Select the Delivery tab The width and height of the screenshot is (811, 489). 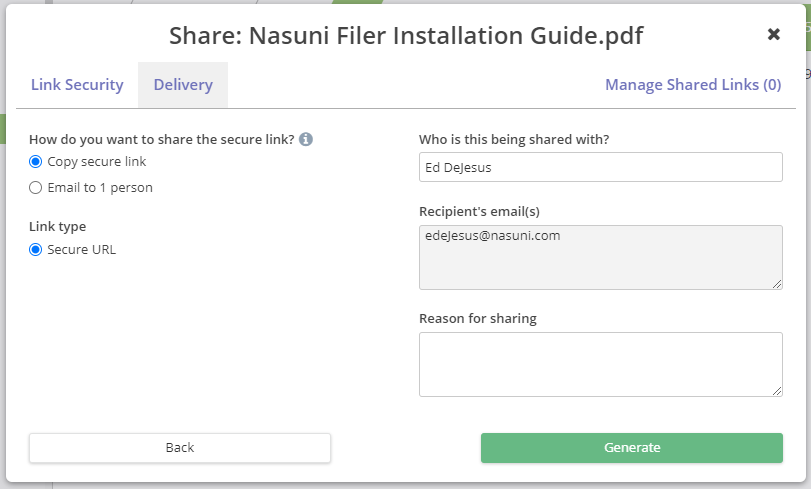tap(183, 85)
